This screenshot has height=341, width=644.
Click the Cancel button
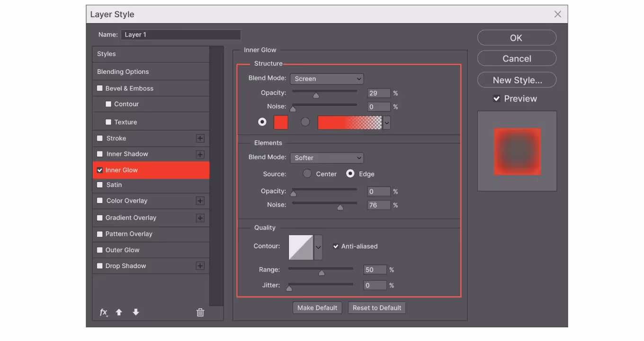517,59
